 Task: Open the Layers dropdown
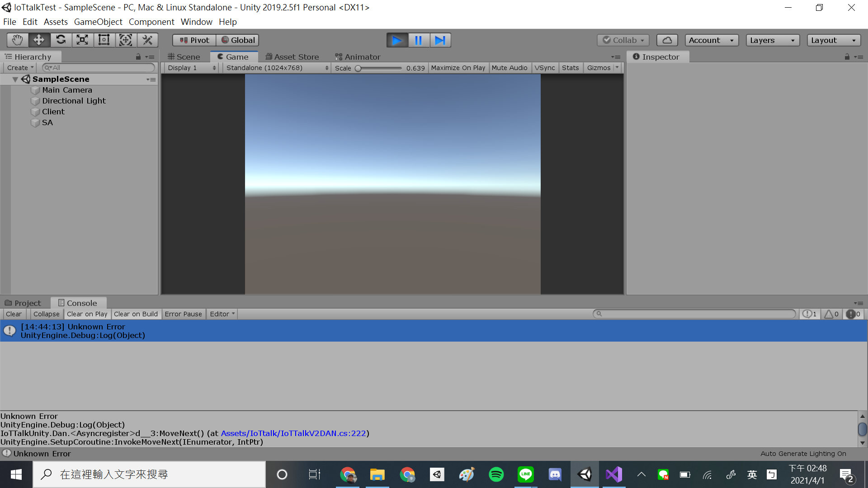(773, 40)
